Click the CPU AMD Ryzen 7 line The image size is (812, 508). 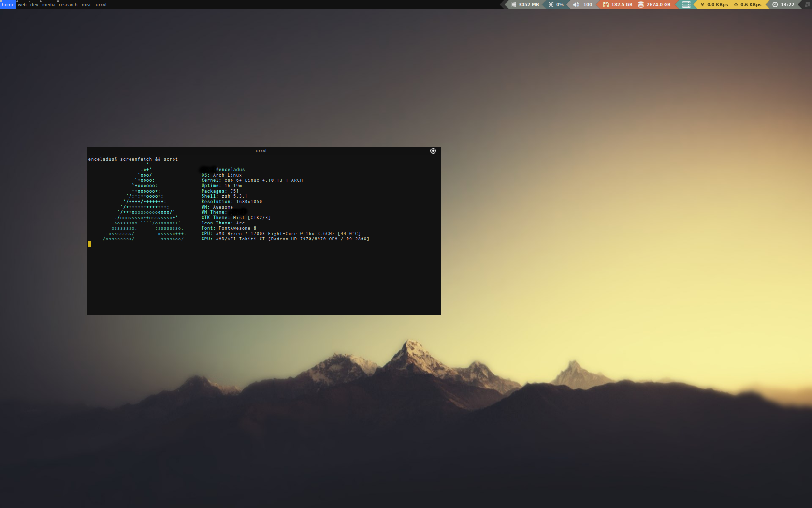[281, 234]
